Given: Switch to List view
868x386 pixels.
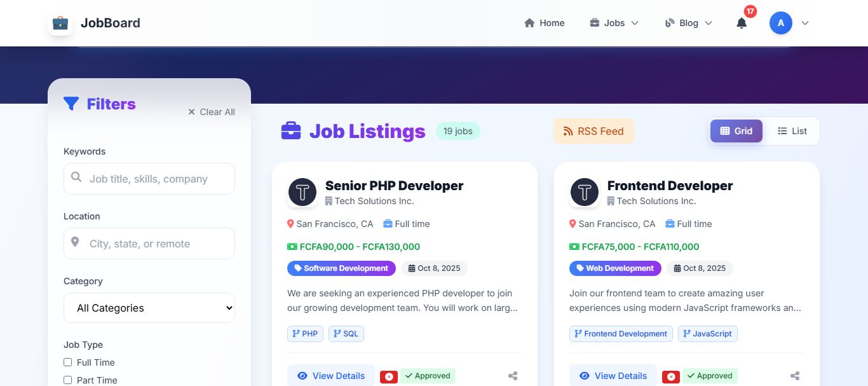Looking at the screenshot, I should point(792,131).
